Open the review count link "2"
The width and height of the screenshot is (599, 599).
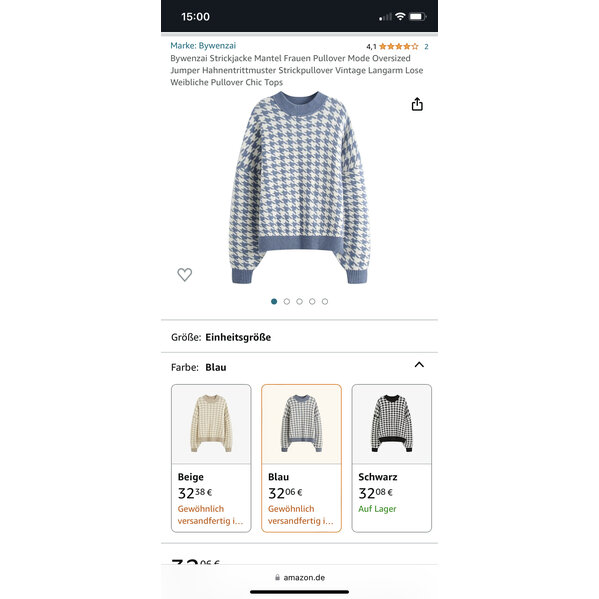tap(426, 47)
